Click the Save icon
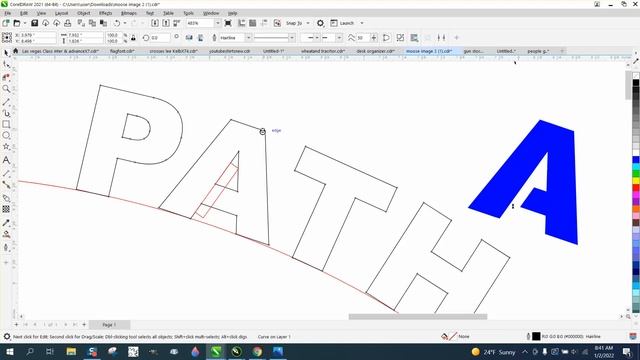 point(35,23)
